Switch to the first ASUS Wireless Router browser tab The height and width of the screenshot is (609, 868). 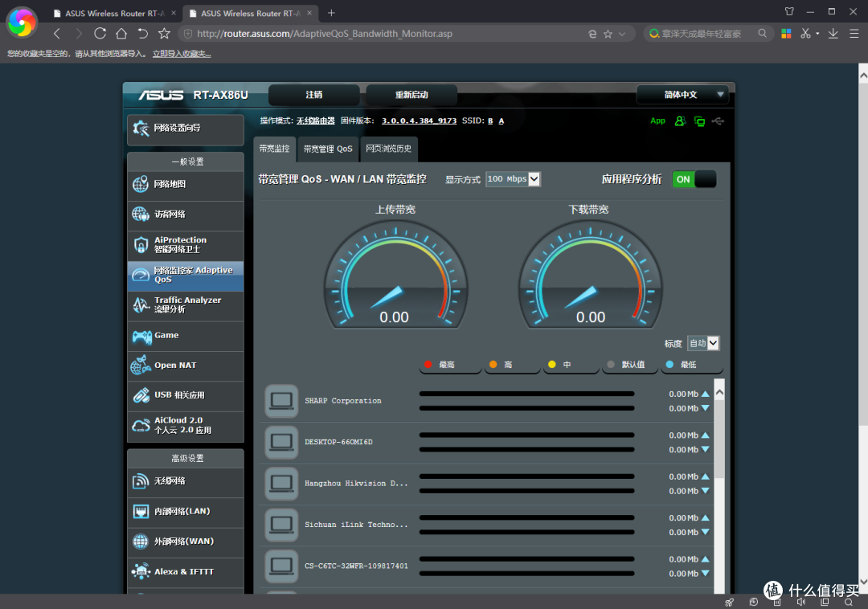click(115, 13)
